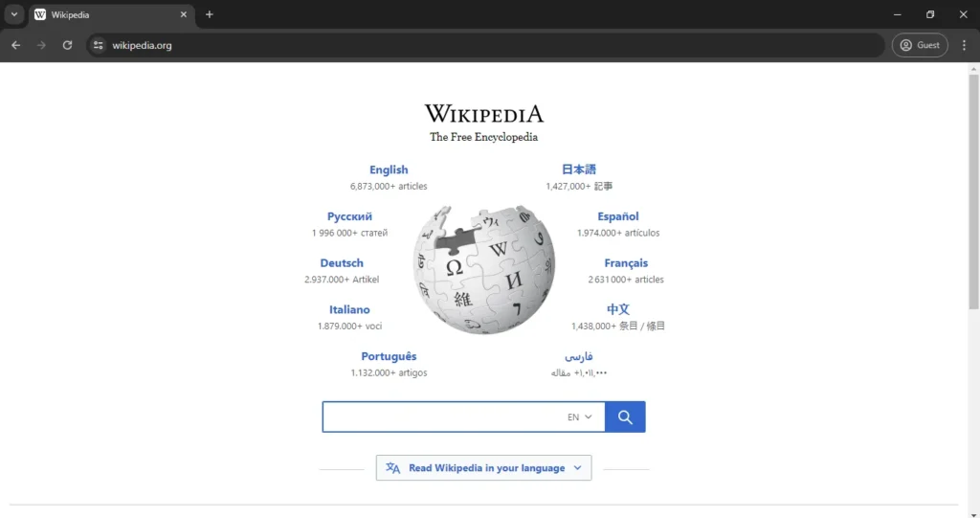Screen dimensions: 980x518
Task: Click the browser back arrow
Action: 15,45
